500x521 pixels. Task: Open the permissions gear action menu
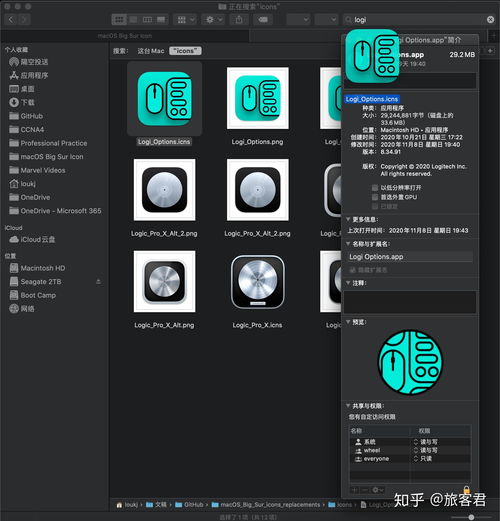[377, 490]
